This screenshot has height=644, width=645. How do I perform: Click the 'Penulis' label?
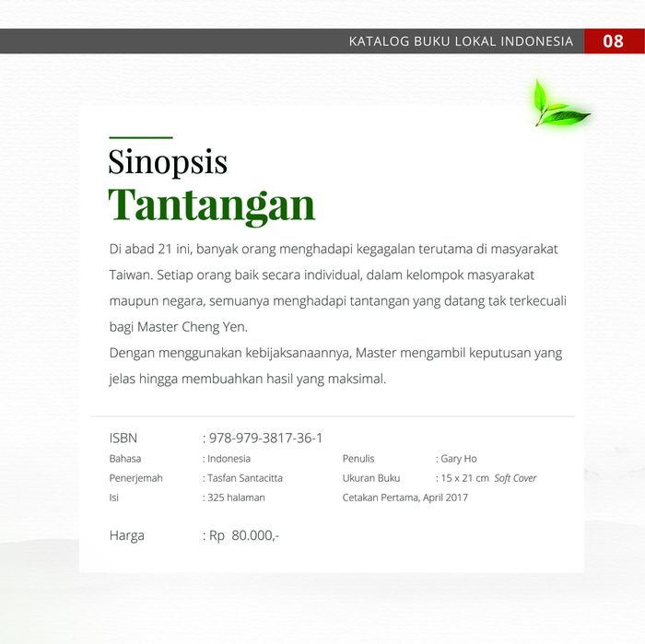coord(358,459)
